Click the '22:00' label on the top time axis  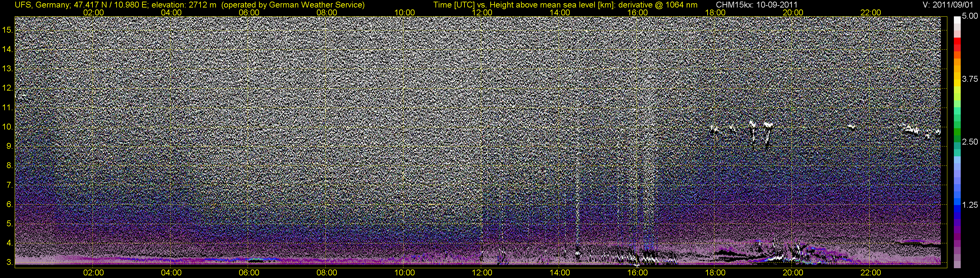tap(871, 12)
